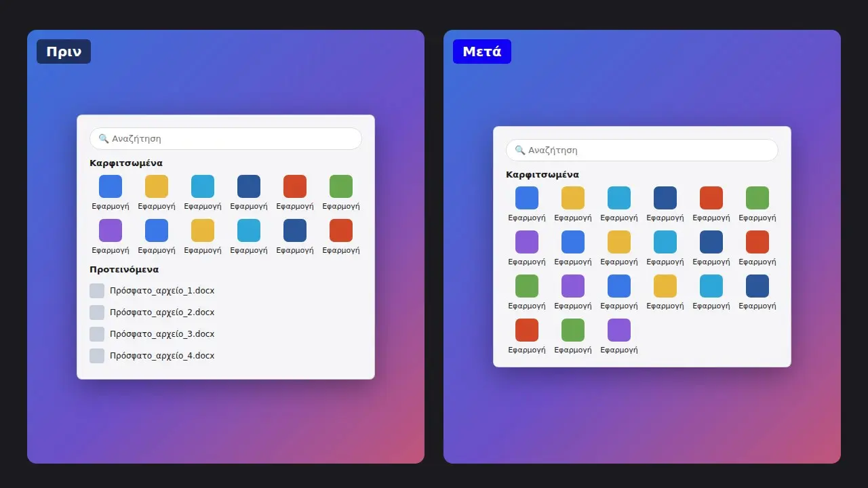Click the Πριν badge label
The width and height of the screenshot is (868, 488).
pos(64,52)
